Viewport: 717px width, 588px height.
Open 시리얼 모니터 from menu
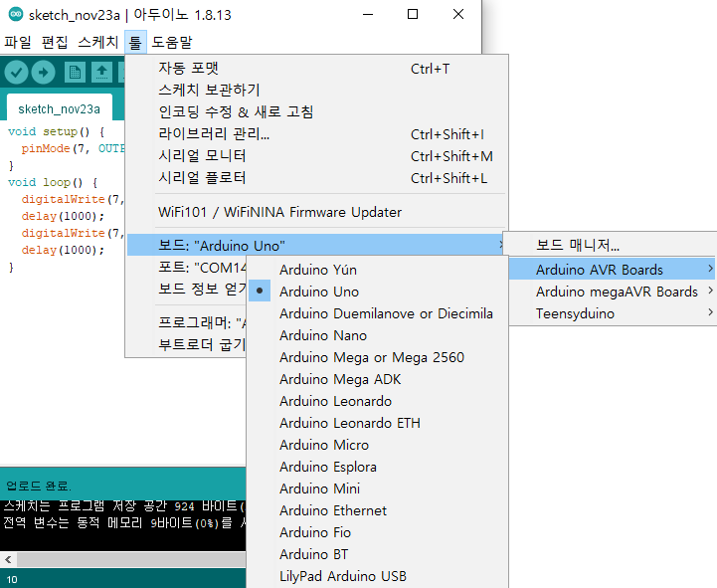(316, 156)
